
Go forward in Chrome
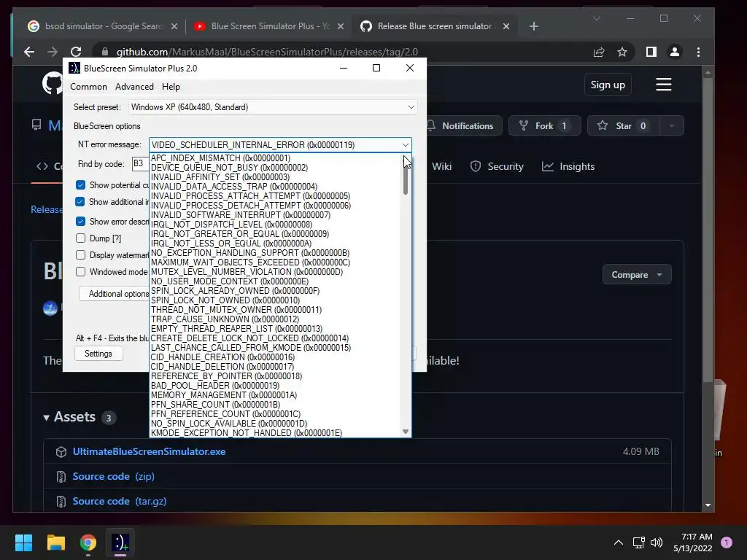[x=53, y=52]
